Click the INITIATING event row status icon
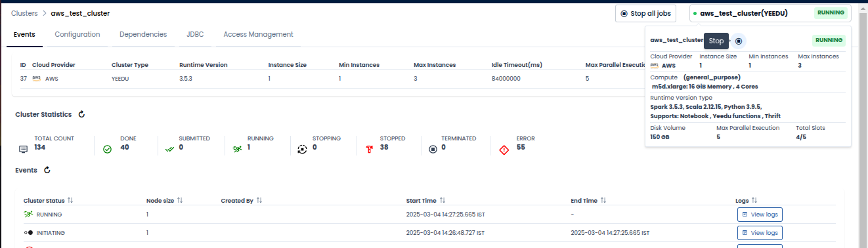Viewport: 868px width, 248px height. tap(28, 233)
